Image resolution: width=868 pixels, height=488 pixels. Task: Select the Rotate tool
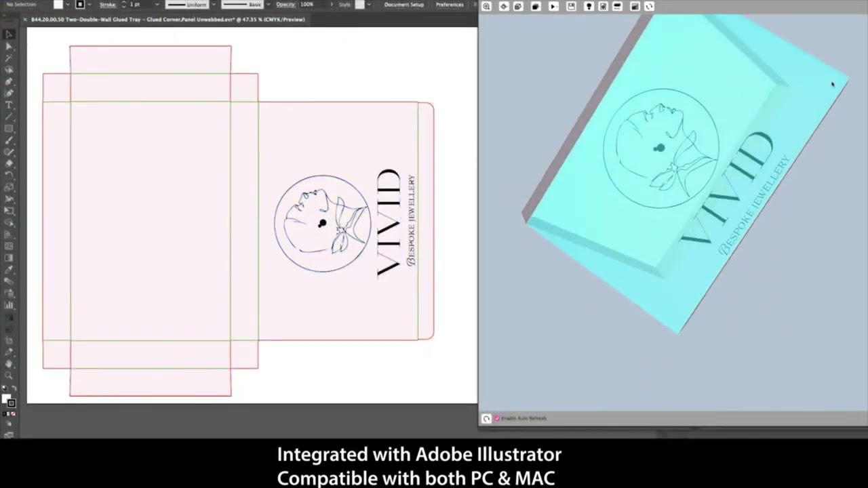tap(9, 175)
